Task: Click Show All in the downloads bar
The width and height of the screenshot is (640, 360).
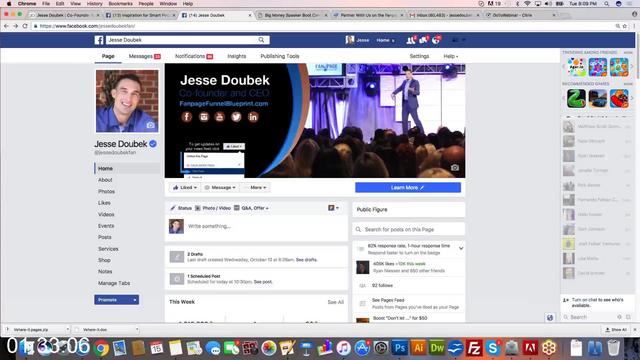Action: pyautogui.click(x=616, y=329)
